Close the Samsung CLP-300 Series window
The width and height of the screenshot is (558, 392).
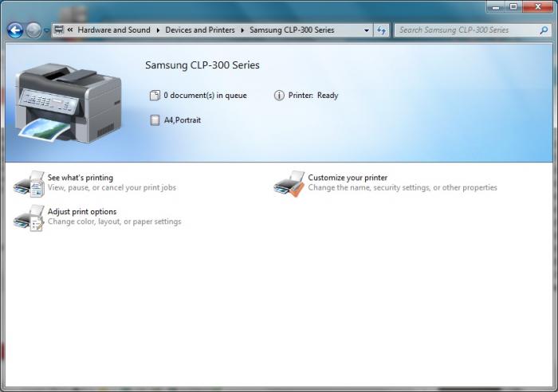538,6
